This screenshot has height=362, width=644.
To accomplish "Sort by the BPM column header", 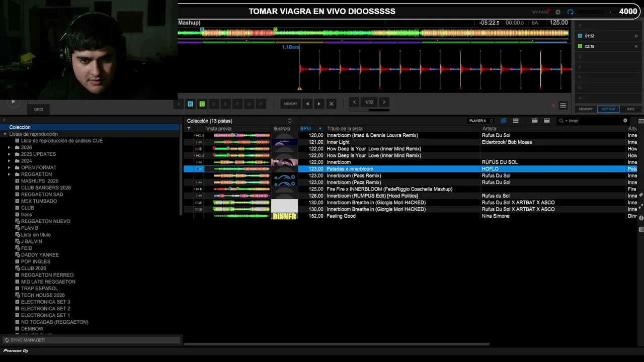I will (x=311, y=129).
